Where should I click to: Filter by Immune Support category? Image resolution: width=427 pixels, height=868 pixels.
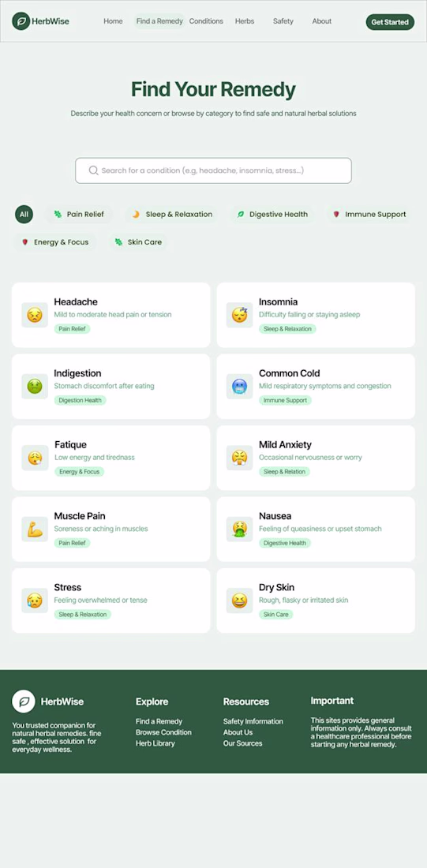[x=369, y=214]
